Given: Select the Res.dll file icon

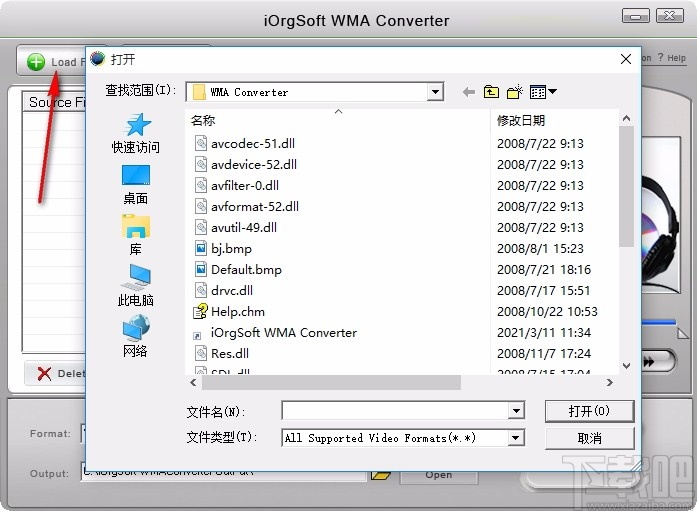Looking at the screenshot, I should (201, 353).
